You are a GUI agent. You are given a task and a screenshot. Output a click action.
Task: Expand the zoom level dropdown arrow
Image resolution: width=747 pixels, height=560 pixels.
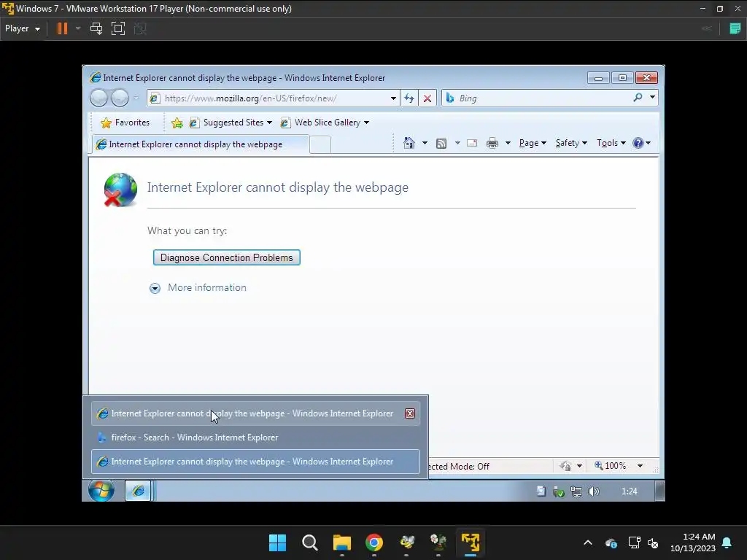(640, 466)
